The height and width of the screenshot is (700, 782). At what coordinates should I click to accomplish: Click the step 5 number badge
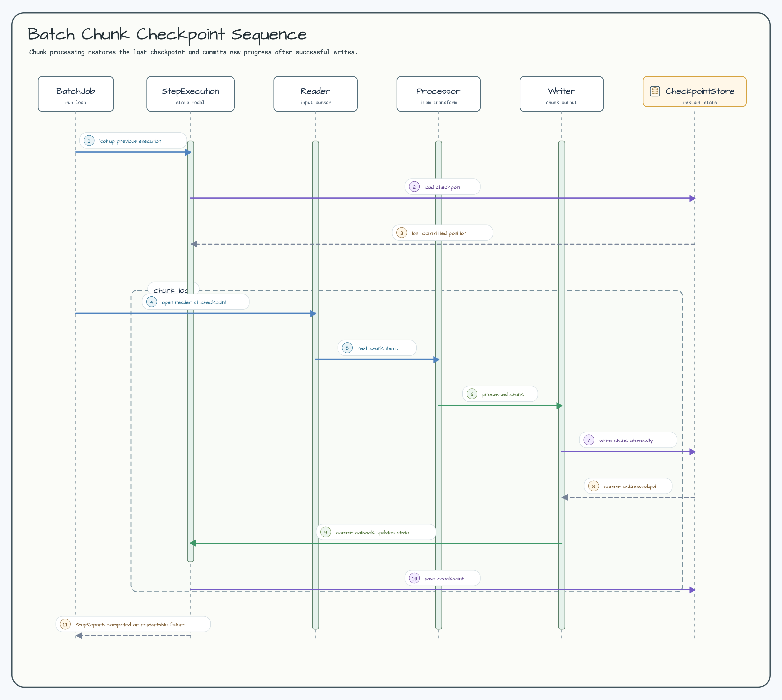pos(347,348)
